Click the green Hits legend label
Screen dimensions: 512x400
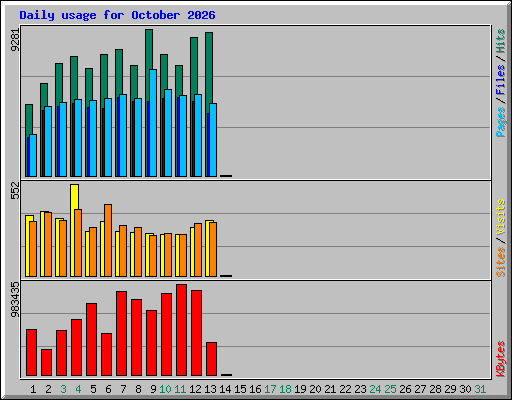500,41
